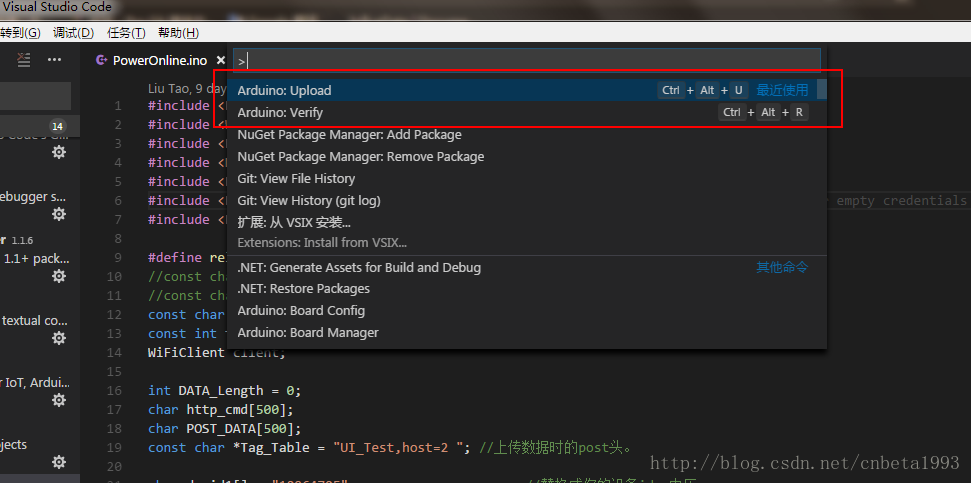This screenshot has width=971, height=483.
Task: Run the Arduino: Verify command
Action: (x=527, y=113)
